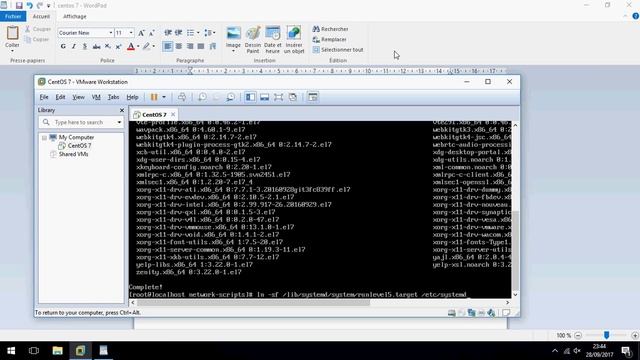Switch to the Affichage ribbon tab
640x360 pixels.
(x=75, y=16)
